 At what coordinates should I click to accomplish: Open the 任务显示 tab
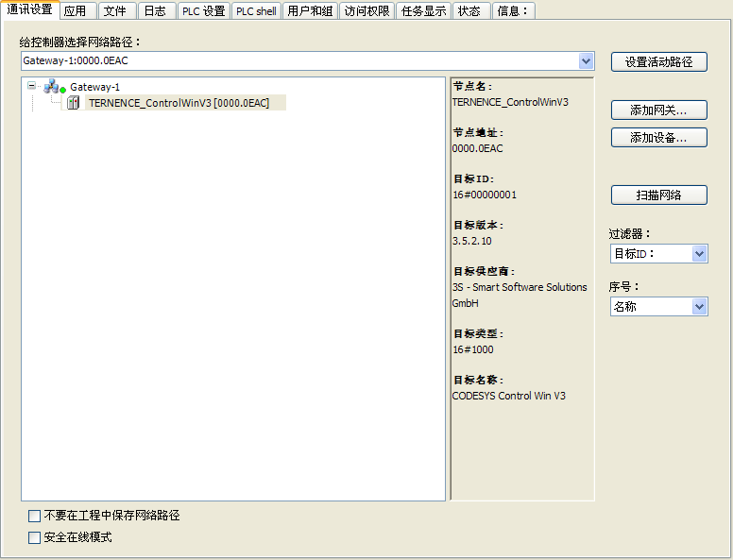click(423, 10)
